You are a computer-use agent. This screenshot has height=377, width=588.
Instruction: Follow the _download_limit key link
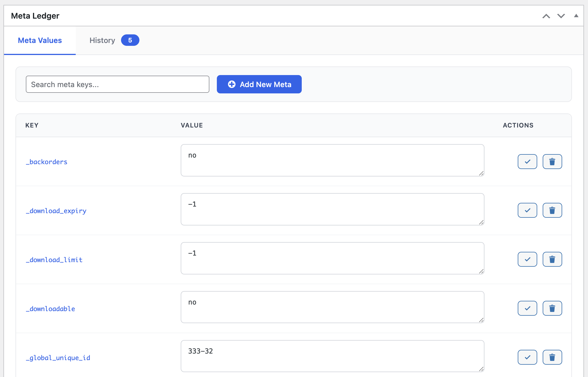(54, 260)
